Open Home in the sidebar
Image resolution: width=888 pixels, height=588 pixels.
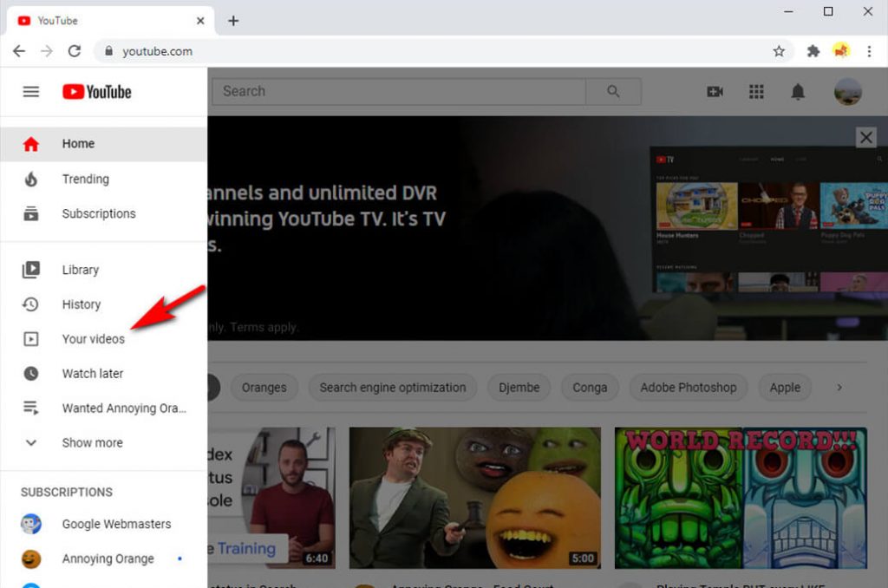(x=104, y=144)
